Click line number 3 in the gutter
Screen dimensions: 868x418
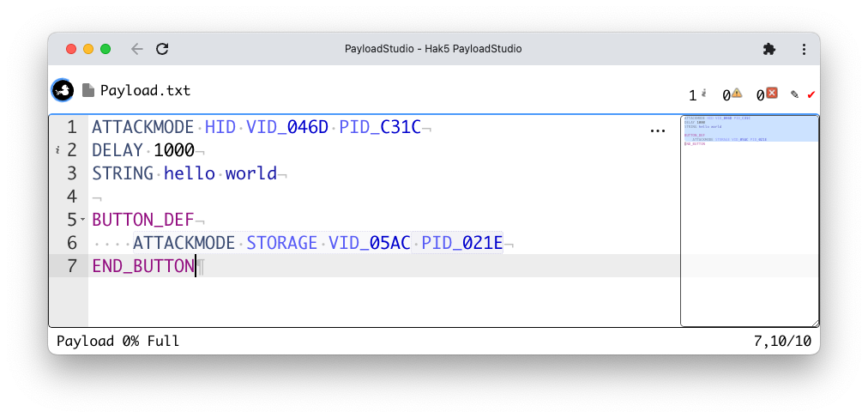pyautogui.click(x=72, y=173)
